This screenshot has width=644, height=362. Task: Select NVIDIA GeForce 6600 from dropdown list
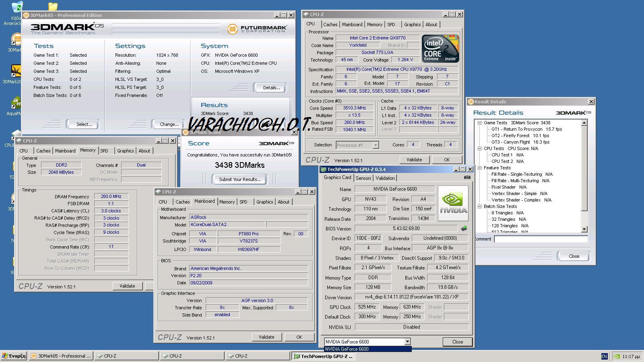[x=368, y=349]
